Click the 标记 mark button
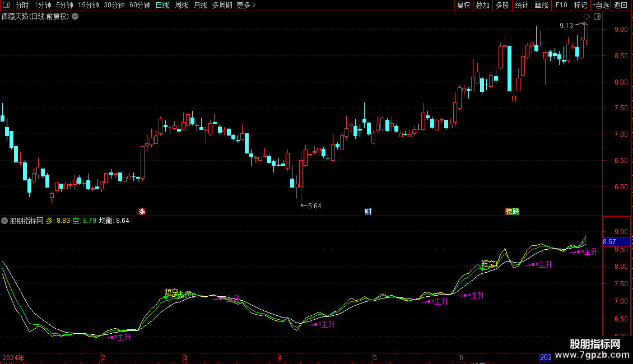Image resolution: width=633 pixels, height=364 pixels. 580,5
